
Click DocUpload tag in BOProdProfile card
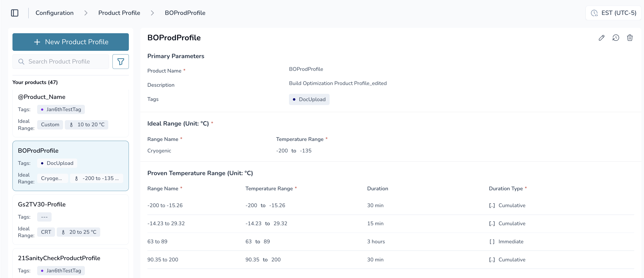pos(57,163)
